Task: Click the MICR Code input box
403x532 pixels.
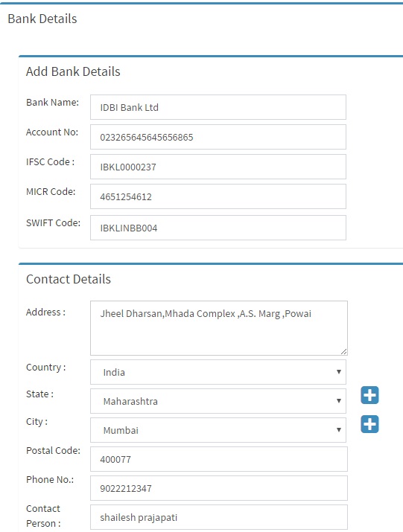Action: point(218,196)
